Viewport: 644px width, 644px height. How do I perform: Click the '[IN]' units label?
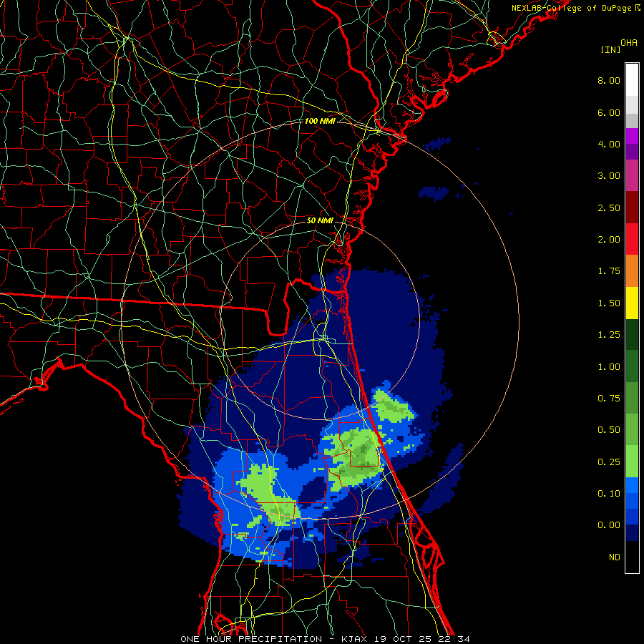pyautogui.click(x=610, y=49)
